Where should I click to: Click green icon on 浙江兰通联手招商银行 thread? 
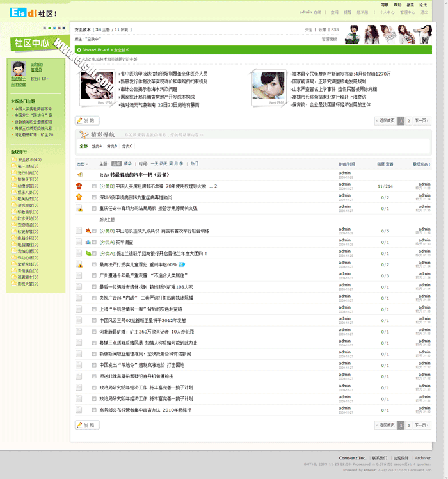(88, 253)
